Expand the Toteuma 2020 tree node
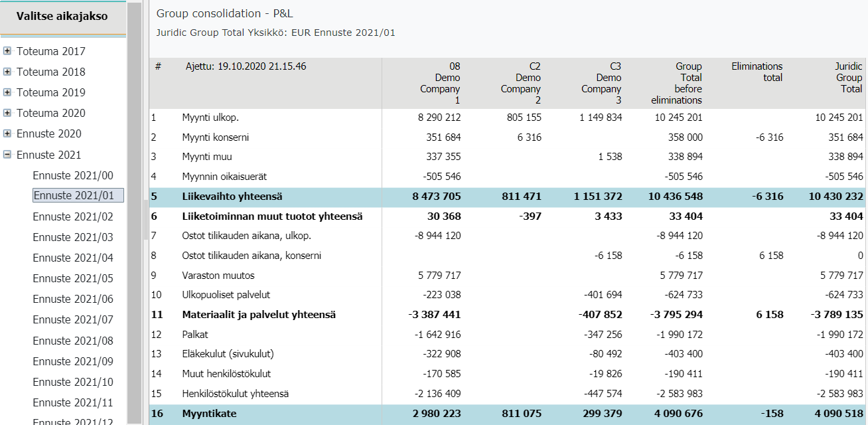The image size is (868, 425). 7,113
